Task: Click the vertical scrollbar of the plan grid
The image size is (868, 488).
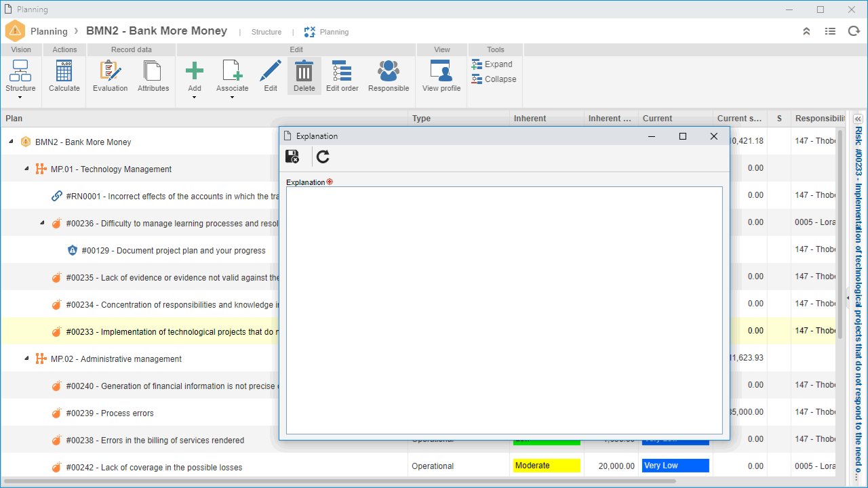Action: 840,234
